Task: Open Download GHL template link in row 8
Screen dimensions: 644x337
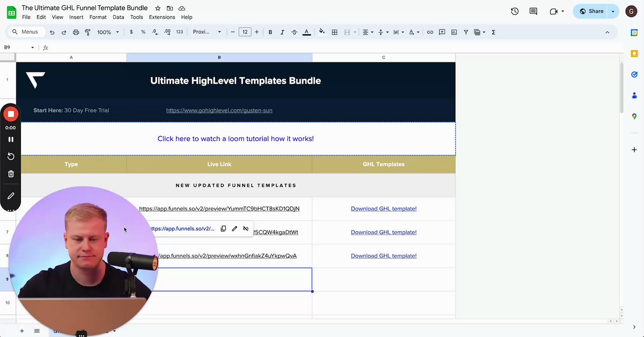Action: (384, 256)
